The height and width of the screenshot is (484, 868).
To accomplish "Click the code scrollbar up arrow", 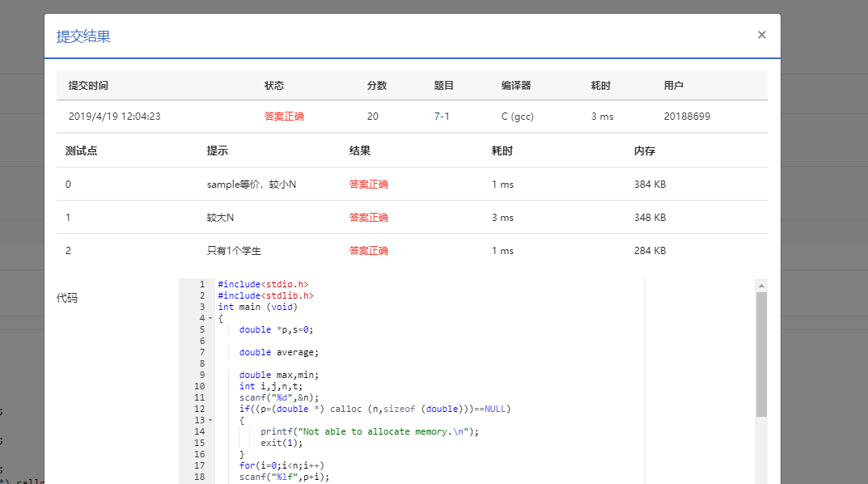I will (x=761, y=285).
